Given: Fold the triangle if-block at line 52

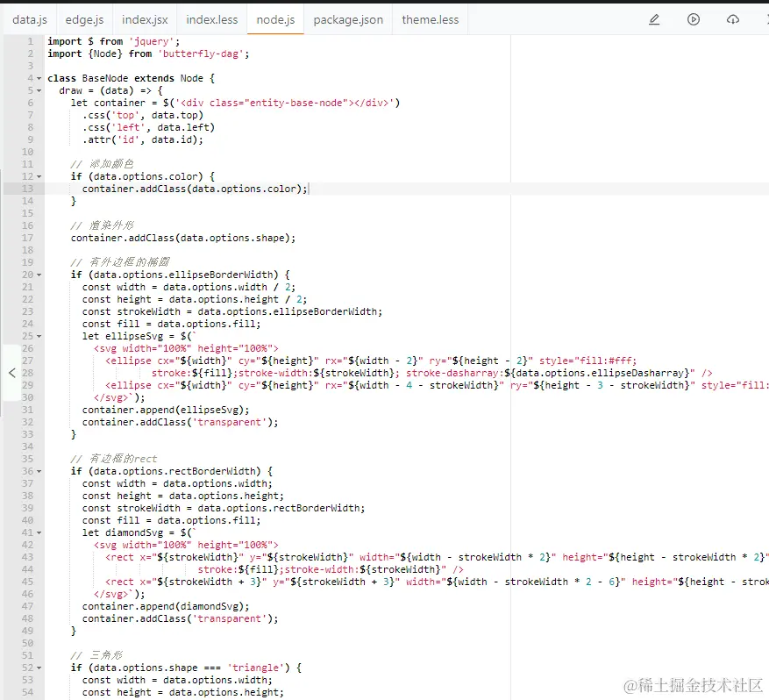Looking at the screenshot, I should pos(39,668).
